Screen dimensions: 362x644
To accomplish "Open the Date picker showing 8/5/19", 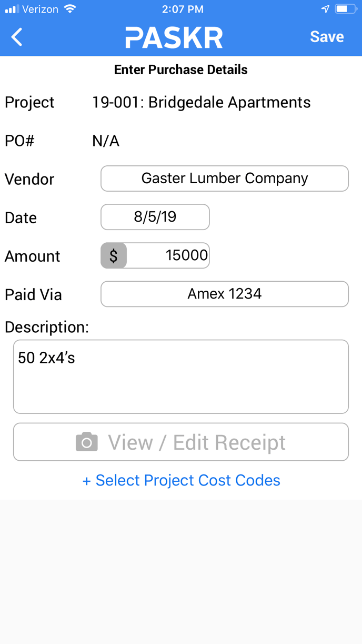I will (155, 217).
